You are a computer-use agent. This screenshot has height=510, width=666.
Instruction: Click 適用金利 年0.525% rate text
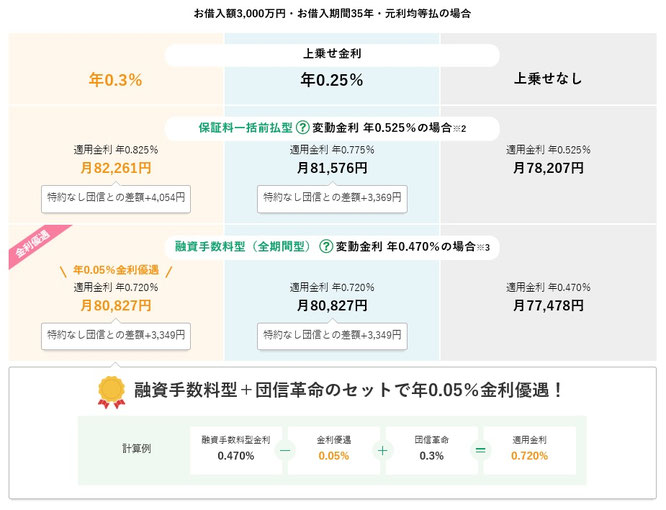click(548, 150)
